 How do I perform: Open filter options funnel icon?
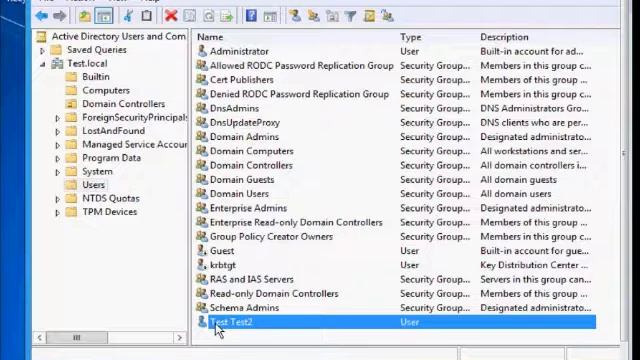(x=351, y=16)
